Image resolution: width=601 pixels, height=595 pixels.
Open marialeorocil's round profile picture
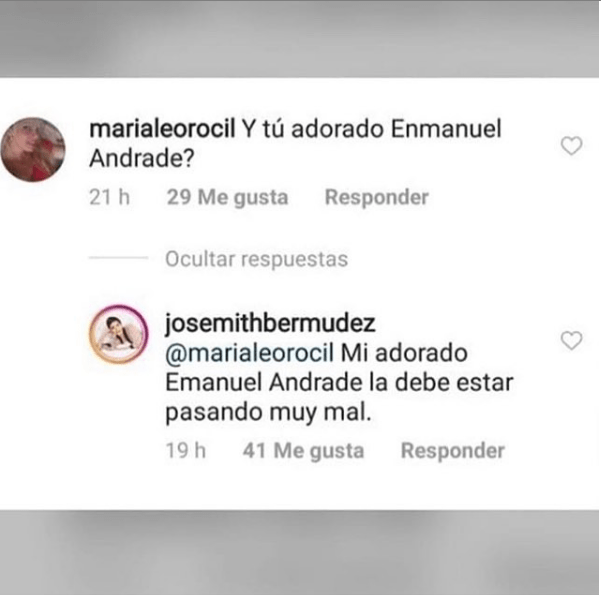[33, 149]
